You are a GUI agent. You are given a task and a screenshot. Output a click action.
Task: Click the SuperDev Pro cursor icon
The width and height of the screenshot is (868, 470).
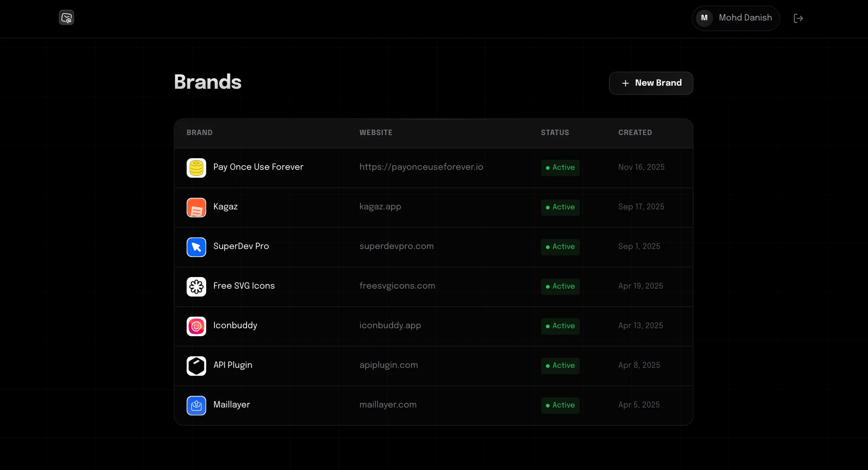(196, 247)
